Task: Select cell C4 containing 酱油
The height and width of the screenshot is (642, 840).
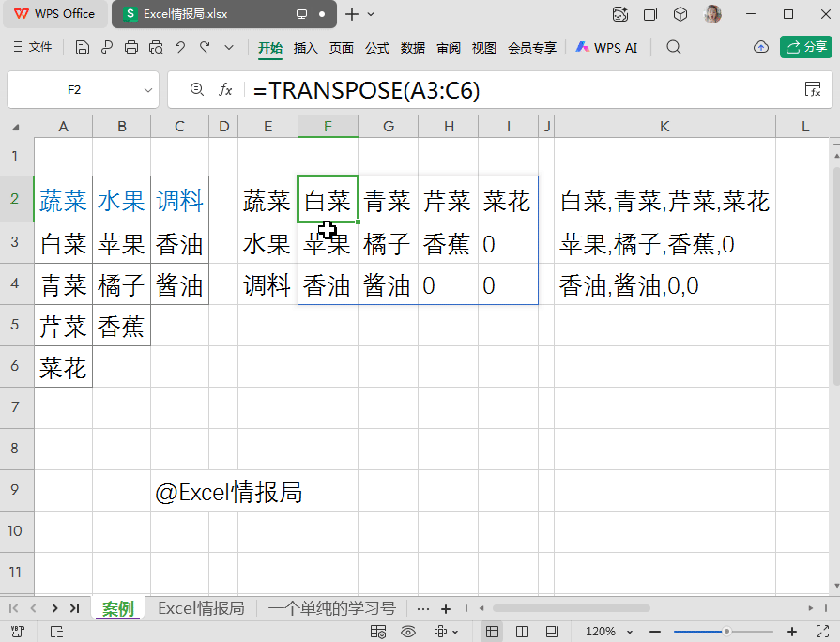Action: (x=179, y=284)
